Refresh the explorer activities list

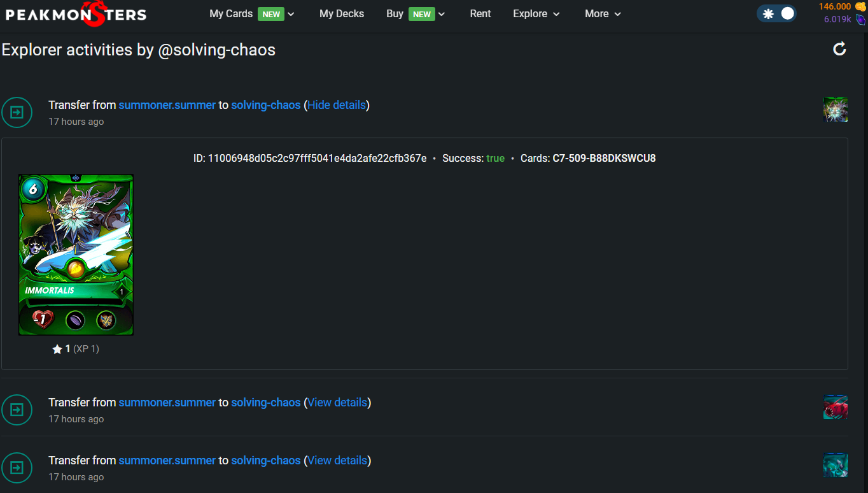pos(840,49)
